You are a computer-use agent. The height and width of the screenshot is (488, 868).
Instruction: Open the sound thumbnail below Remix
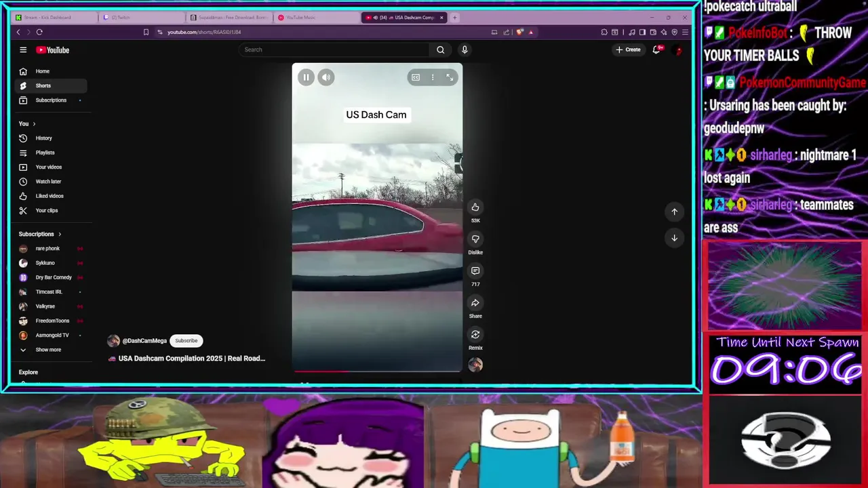[x=475, y=365]
